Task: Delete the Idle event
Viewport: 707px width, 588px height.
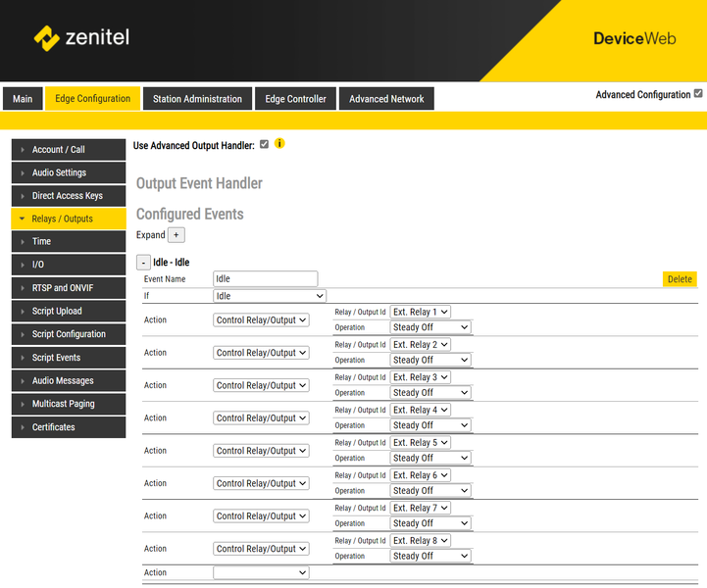Action: coord(680,279)
